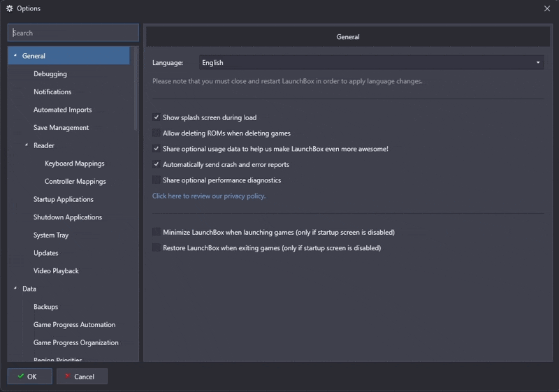Enable Restore LaunchBox when exiting games
The width and height of the screenshot is (559, 392).
pyautogui.click(x=156, y=247)
